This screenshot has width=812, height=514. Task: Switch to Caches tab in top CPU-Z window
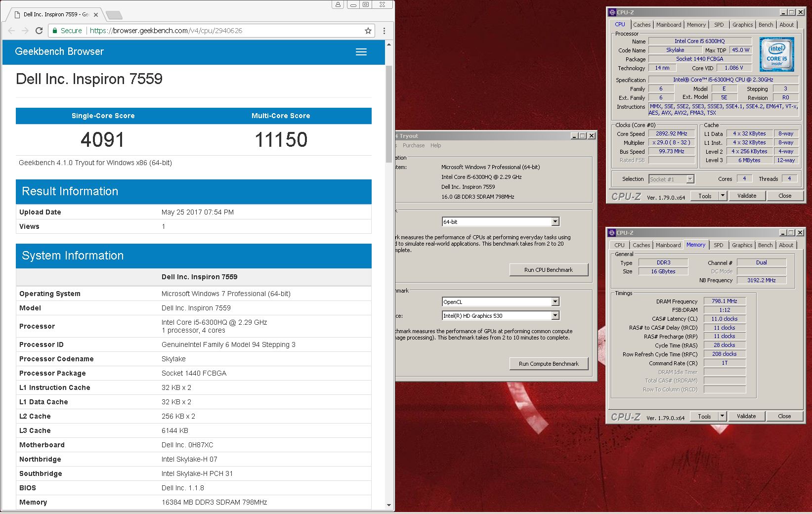click(642, 25)
